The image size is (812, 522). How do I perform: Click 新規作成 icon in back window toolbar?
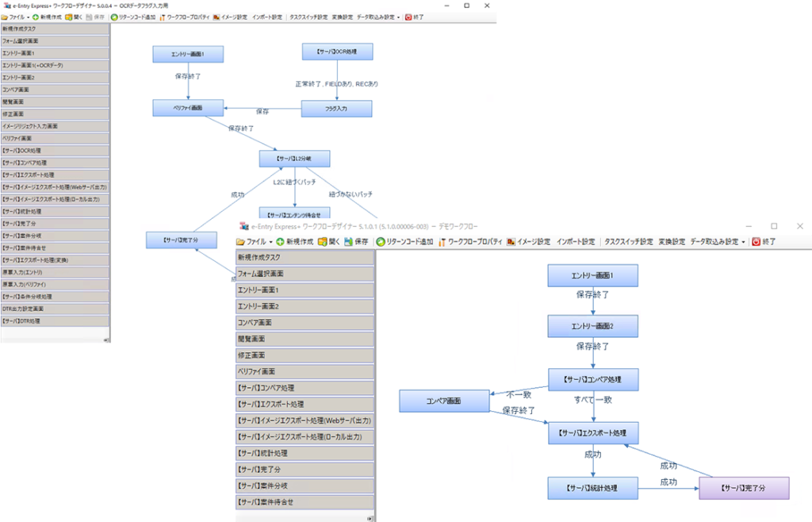[x=36, y=17]
